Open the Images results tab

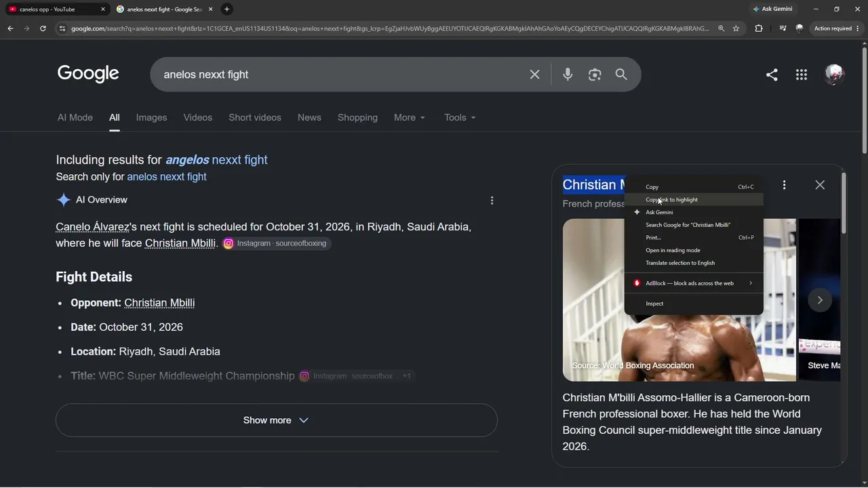pos(151,117)
